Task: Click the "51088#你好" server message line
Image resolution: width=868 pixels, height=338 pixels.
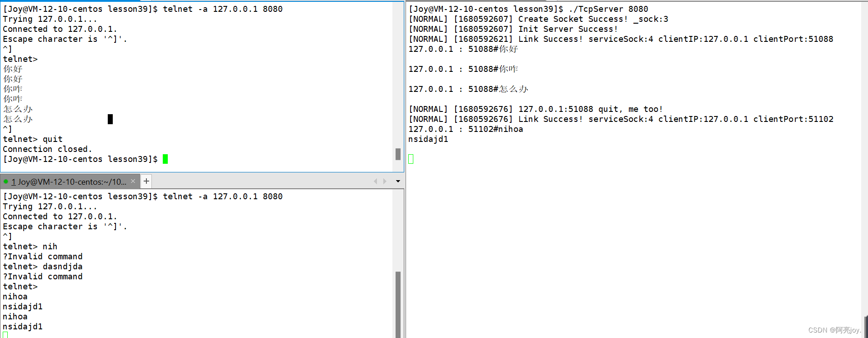Action: coord(463,49)
